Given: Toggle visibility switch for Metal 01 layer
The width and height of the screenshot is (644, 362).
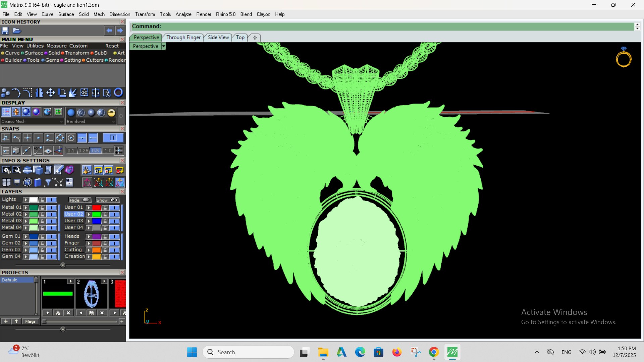Looking at the screenshot, I should (x=51, y=207).
